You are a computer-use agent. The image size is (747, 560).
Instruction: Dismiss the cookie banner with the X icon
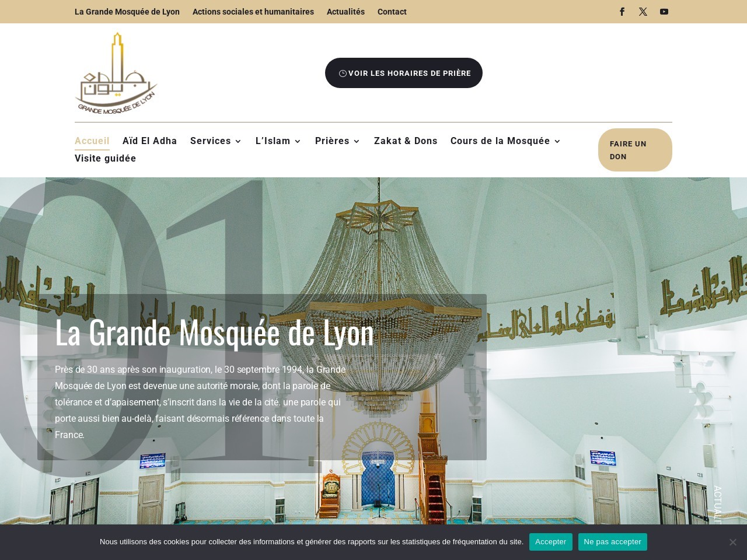click(x=732, y=542)
